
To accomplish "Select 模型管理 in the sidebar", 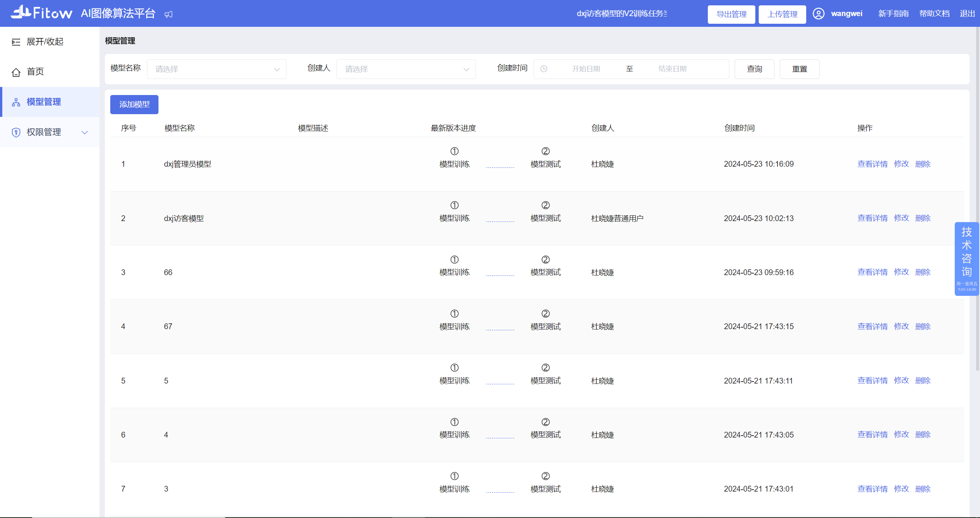I will 50,102.
